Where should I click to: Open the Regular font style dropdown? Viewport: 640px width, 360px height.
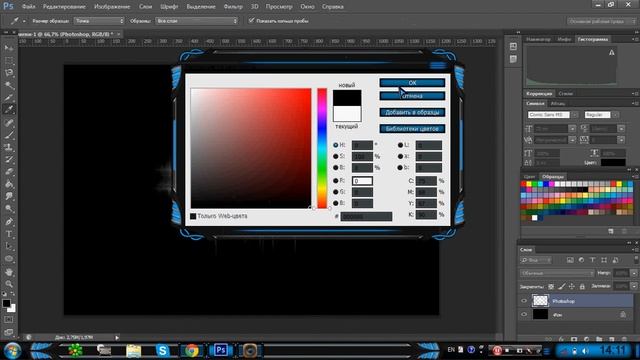[615, 115]
